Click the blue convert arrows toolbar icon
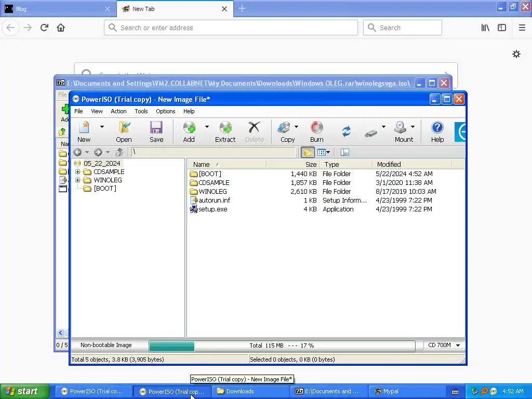The image size is (532, 399). point(346,131)
